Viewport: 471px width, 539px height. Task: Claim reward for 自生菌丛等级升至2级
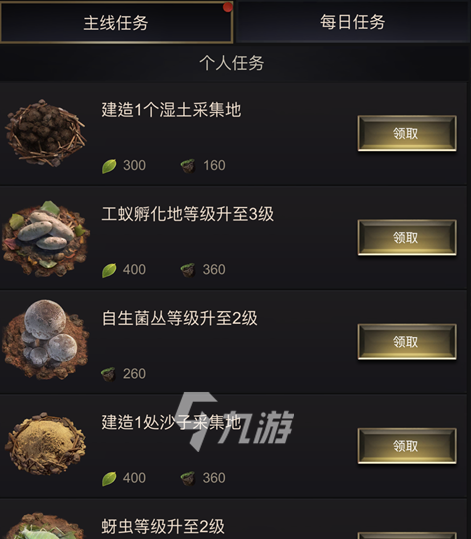click(x=407, y=342)
